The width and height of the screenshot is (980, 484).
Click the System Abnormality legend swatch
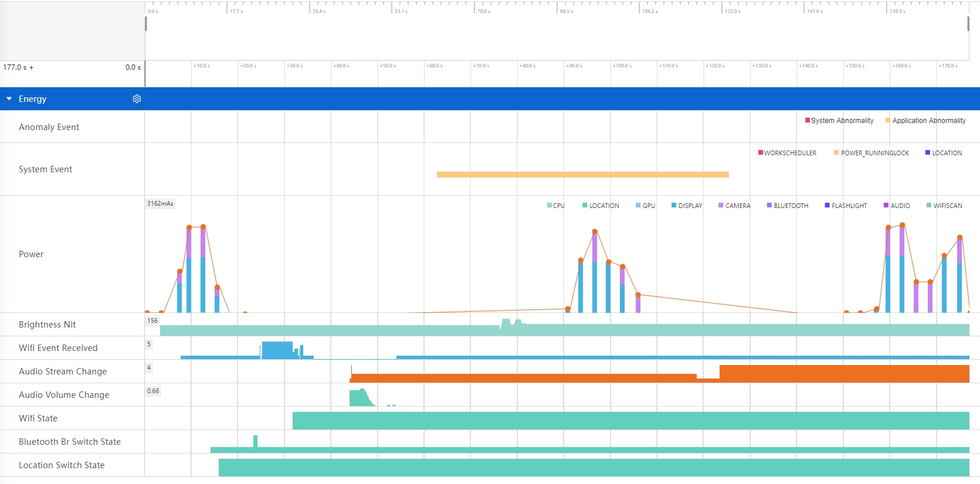(808, 121)
